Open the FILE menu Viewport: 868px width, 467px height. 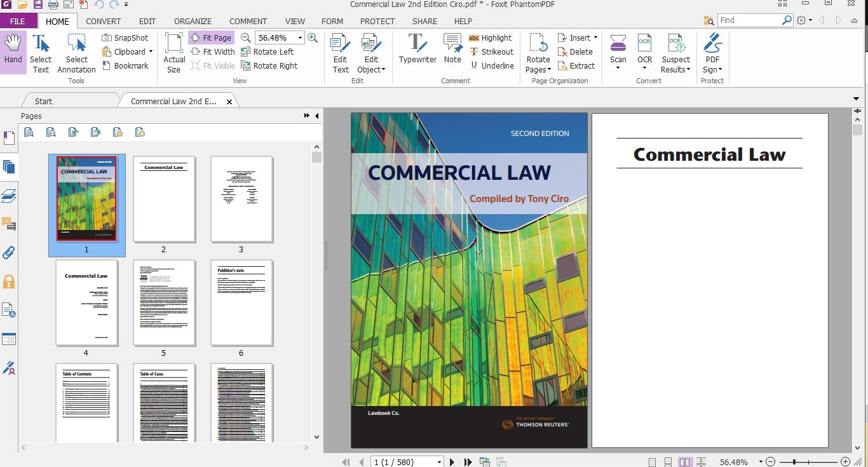[18, 21]
